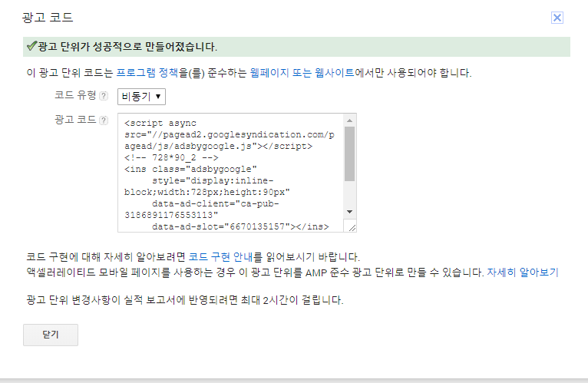Viewport: 588px width, 383px height.
Task: Click the 코드 유형 label
Action: 75,95
